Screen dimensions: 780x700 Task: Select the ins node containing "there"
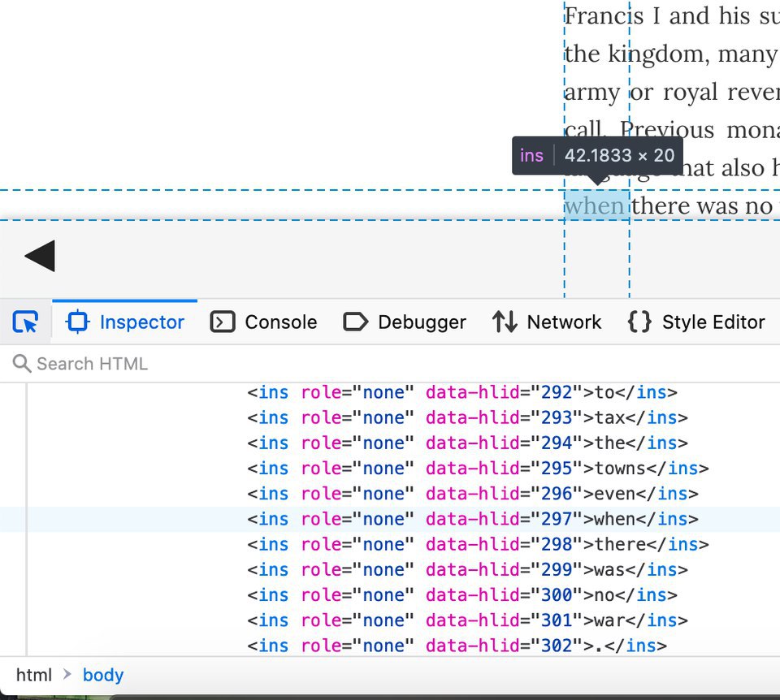(478, 544)
